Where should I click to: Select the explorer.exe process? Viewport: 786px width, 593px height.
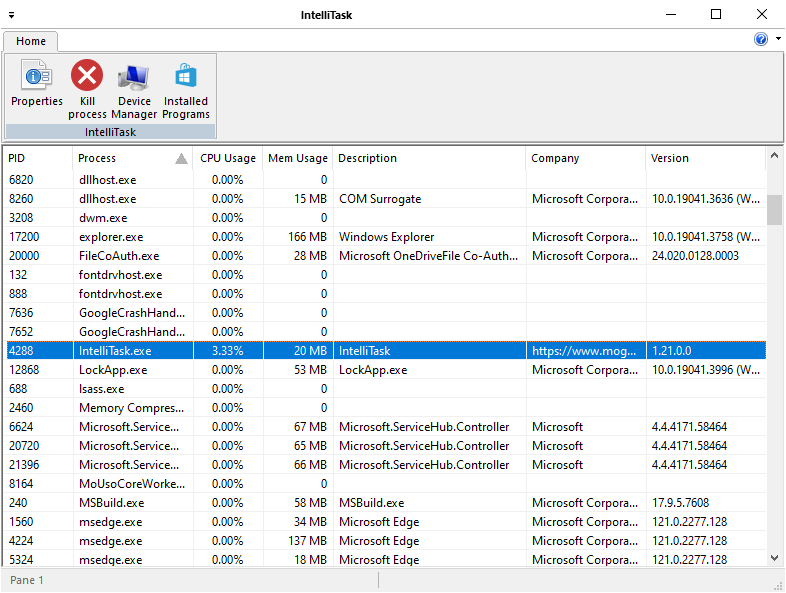(x=385, y=237)
